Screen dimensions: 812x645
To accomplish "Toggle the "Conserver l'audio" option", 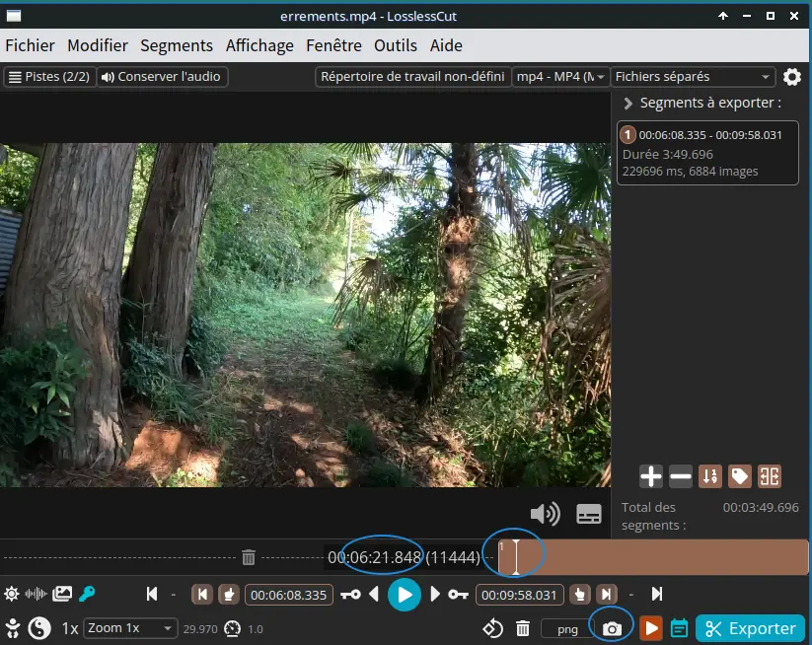I will pyautogui.click(x=163, y=77).
